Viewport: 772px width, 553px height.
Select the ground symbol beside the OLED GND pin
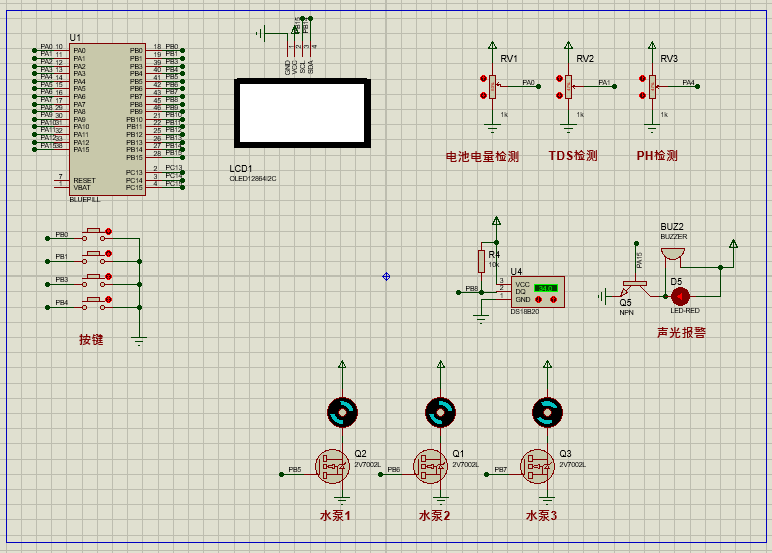261,34
